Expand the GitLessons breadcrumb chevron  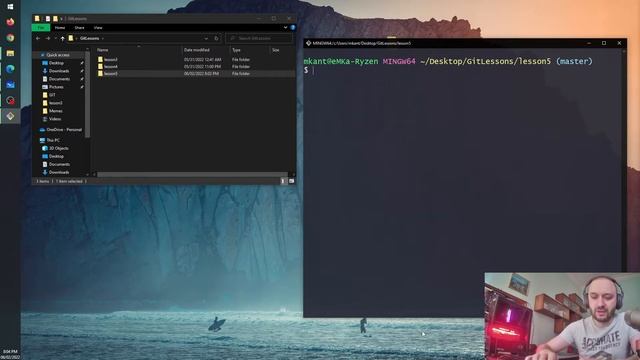click(102, 38)
